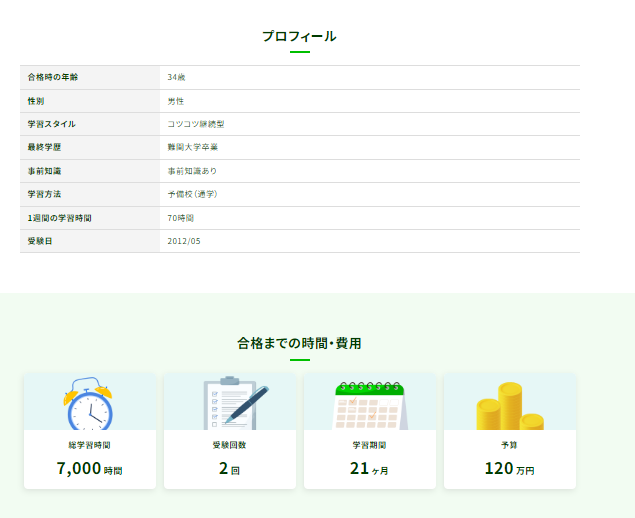
Task: Click the green calendar illustration
Action: click(x=370, y=405)
